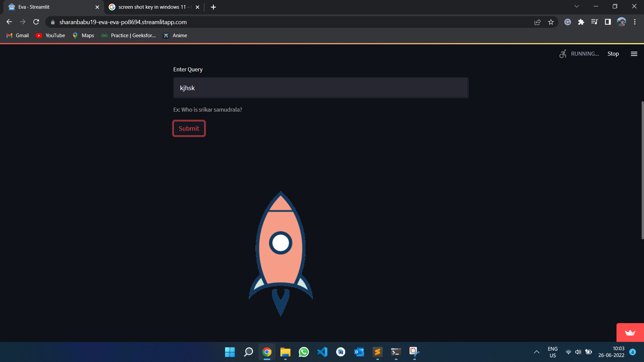Click the Grammarly extension icon

click(568, 22)
